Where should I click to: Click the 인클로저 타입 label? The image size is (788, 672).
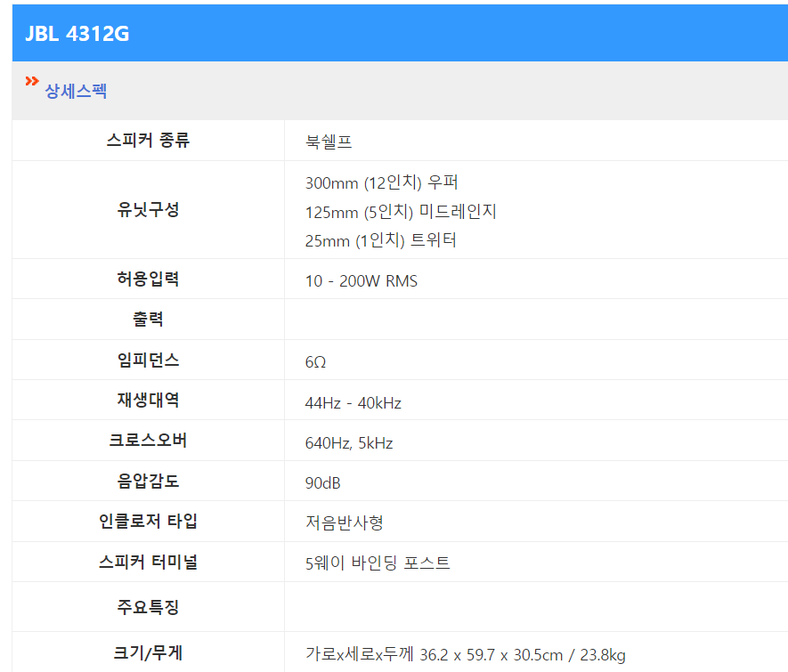click(149, 521)
